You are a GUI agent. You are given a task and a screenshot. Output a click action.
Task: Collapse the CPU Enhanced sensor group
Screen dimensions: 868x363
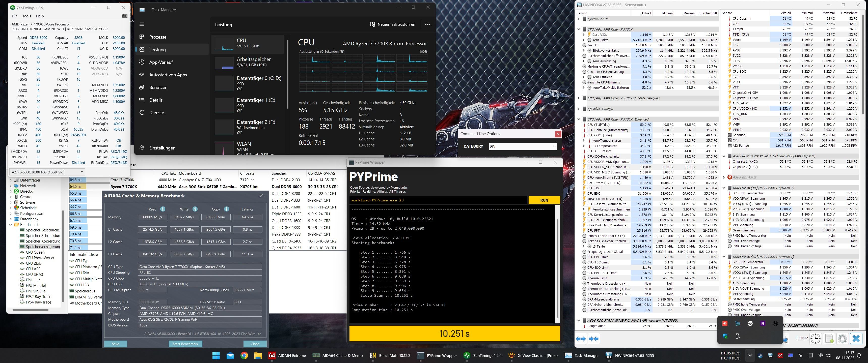[x=579, y=119]
